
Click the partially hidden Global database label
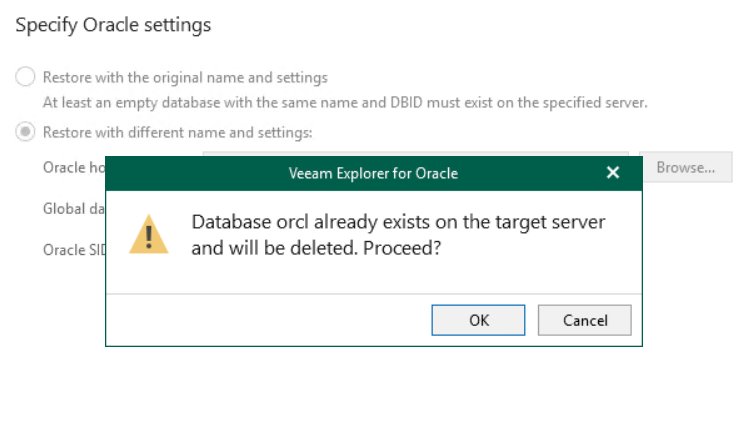73,209
